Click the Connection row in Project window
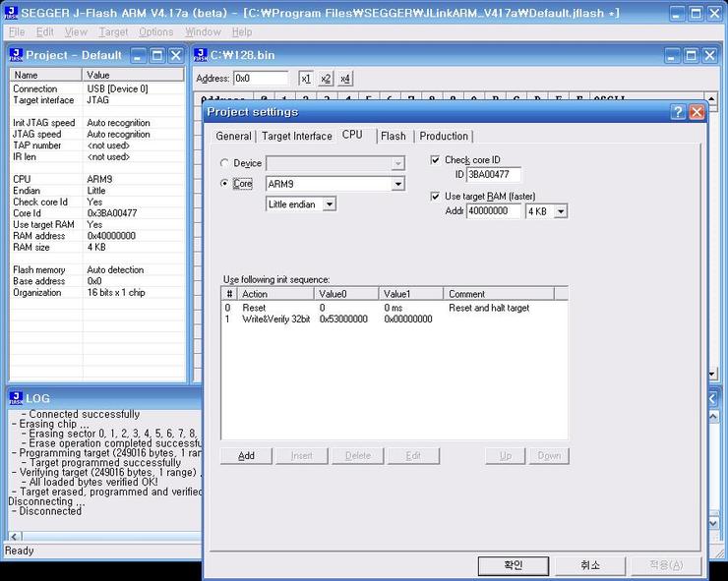Screen dimensions: 728x581 tap(97, 88)
